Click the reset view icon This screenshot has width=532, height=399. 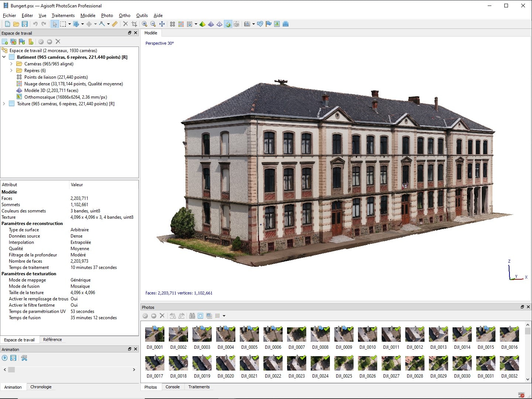[x=162, y=24]
